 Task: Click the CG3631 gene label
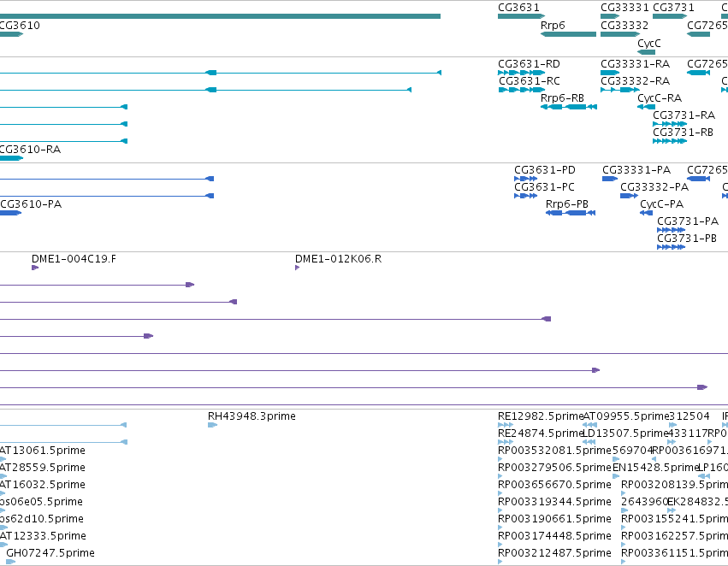coord(518,8)
